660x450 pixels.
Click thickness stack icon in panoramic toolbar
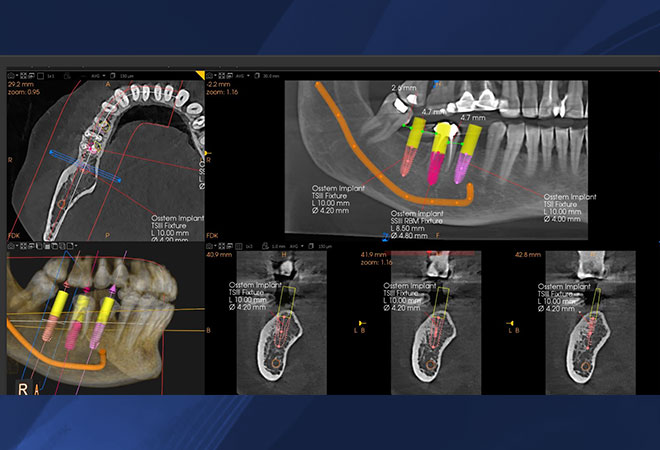pyautogui.click(x=258, y=76)
